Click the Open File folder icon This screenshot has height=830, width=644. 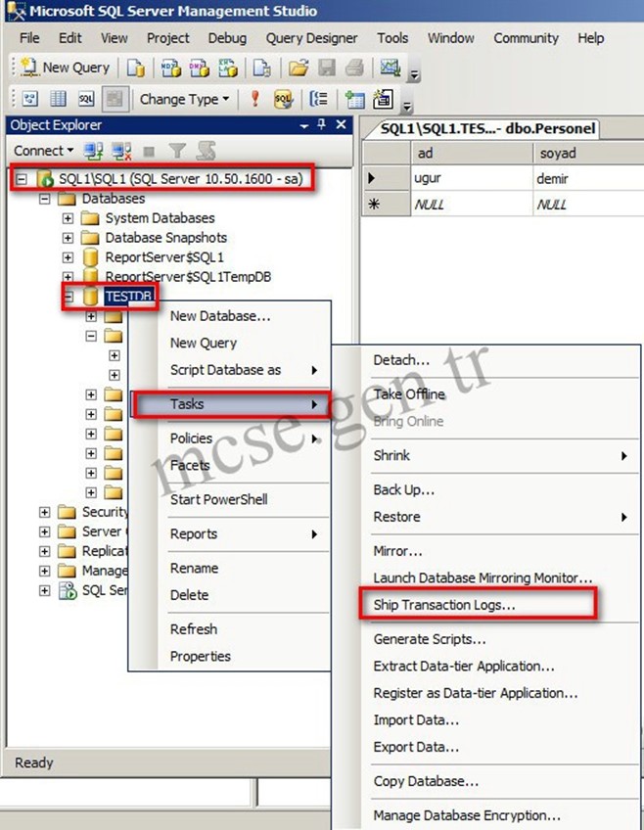coord(298,68)
